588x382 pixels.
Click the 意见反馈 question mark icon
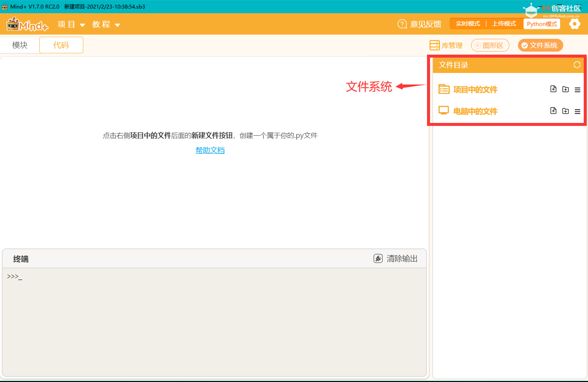(x=402, y=24)
